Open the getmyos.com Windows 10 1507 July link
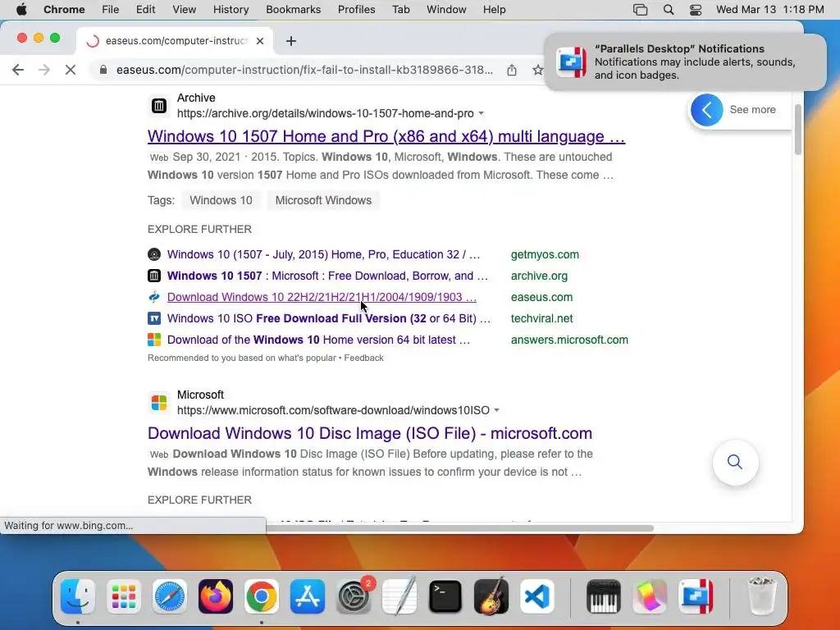Viewport: 840px width, 630px height. click(323, 254)
